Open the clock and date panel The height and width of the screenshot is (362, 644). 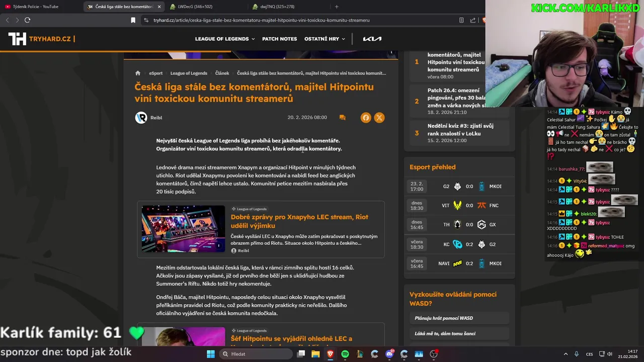tap(629, 354)
